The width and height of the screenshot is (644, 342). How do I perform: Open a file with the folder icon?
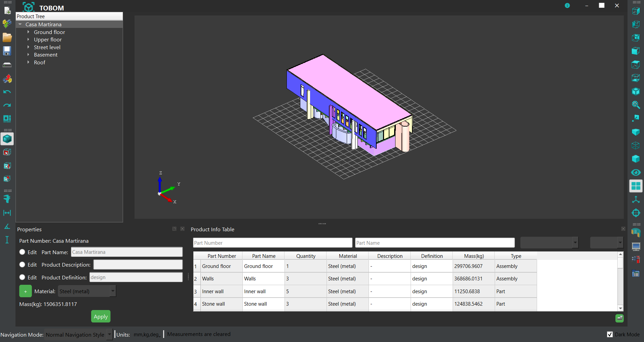pos(7,37)
